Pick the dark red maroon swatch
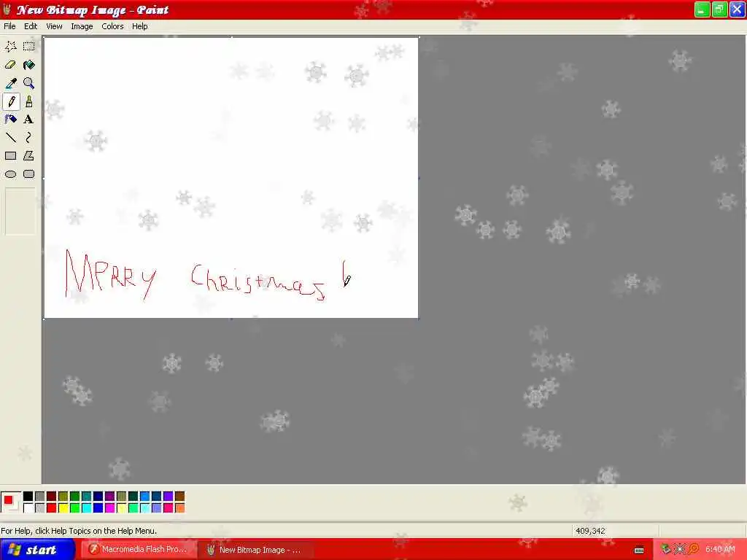 pyautogui.click(x=52, y=496)
